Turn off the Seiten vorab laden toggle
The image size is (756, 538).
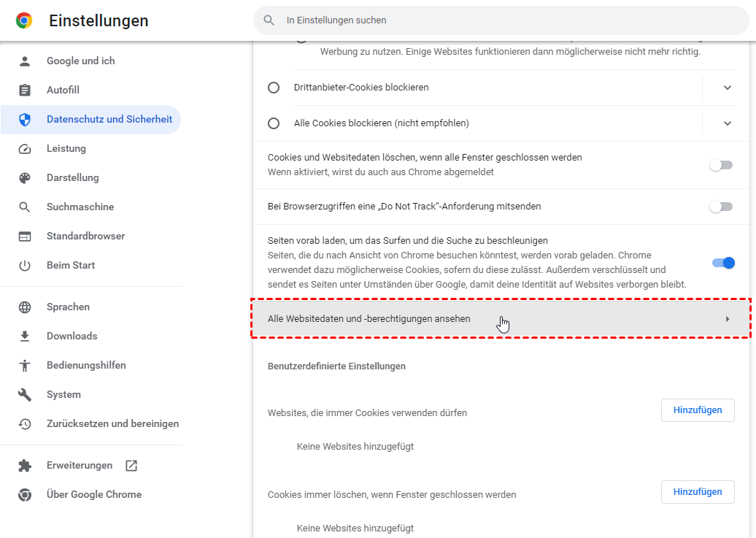click(723, 263)
